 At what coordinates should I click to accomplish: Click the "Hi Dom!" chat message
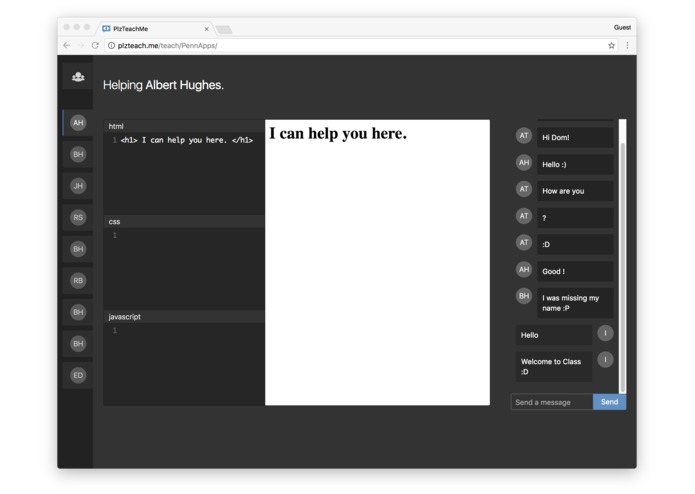click(575, 137)
